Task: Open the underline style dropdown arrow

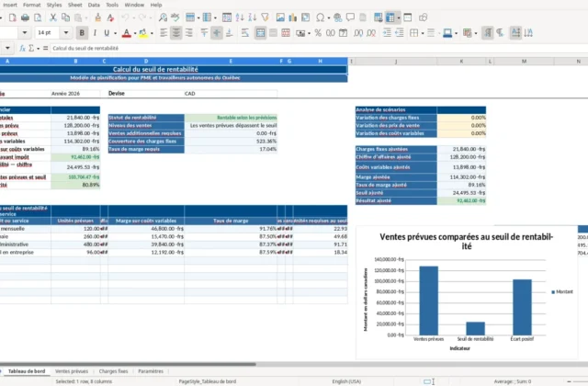Action: click(x=115, y=33)
